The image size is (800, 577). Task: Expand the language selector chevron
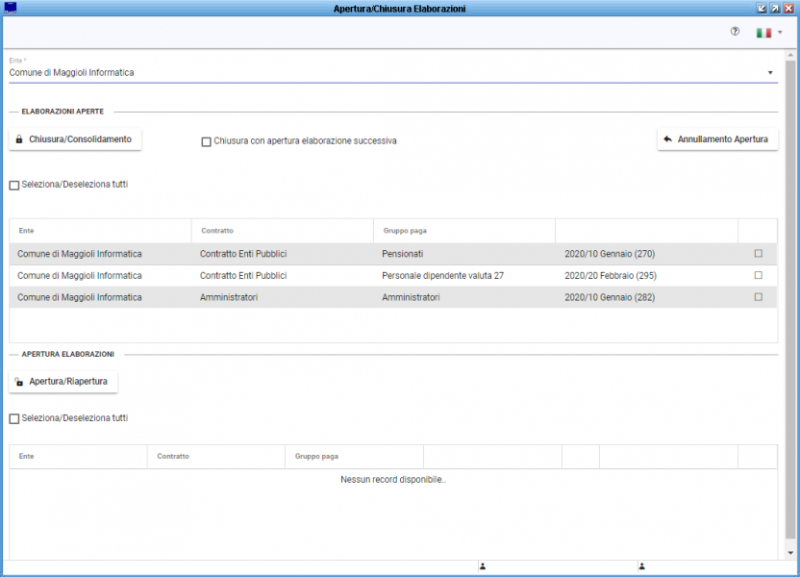[x=778, y=32]
